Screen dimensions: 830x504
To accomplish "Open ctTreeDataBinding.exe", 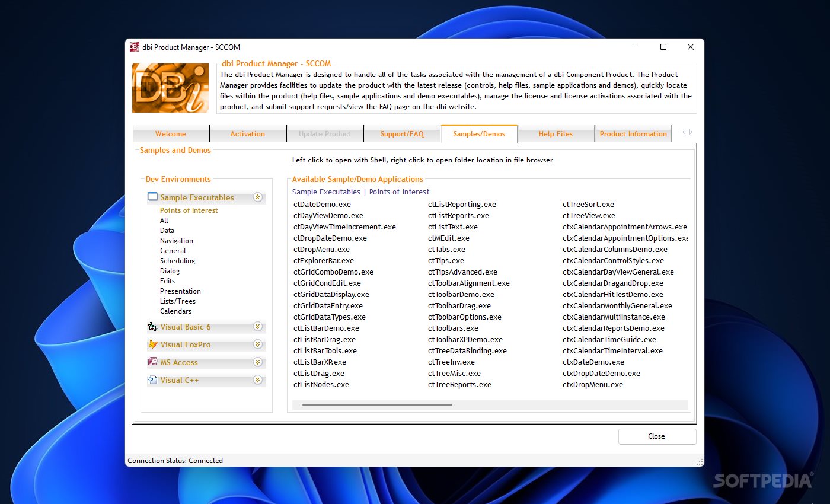I will (467, 351).
